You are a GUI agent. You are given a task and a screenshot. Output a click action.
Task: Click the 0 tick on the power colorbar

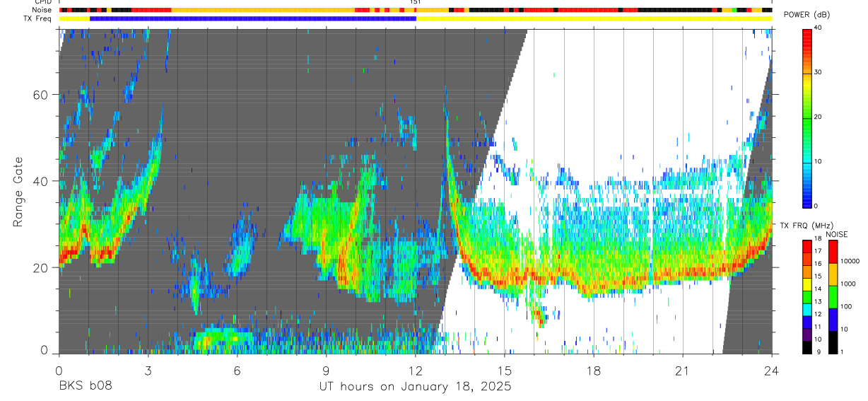click(816, 206)
